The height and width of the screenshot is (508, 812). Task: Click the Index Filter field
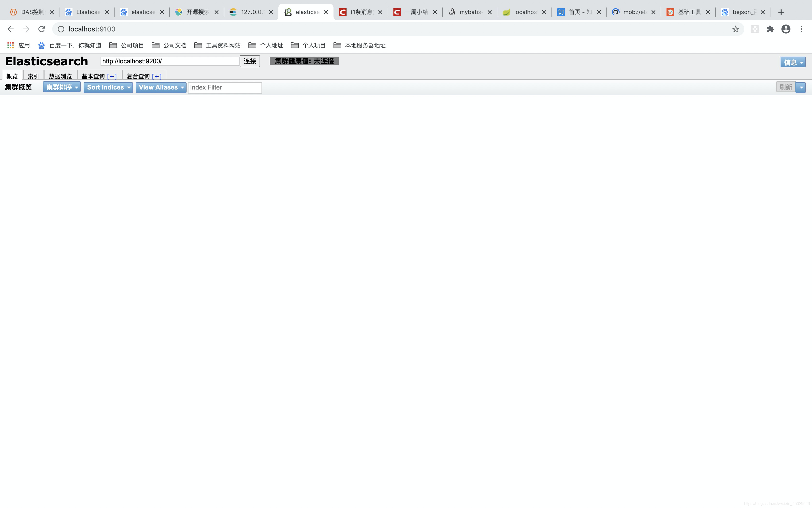225,88
